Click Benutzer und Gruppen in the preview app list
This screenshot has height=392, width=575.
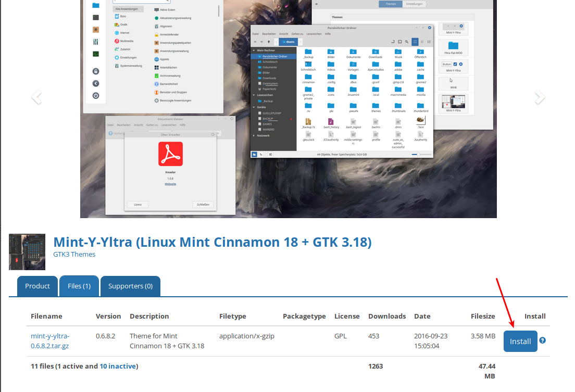coord(171,93)
